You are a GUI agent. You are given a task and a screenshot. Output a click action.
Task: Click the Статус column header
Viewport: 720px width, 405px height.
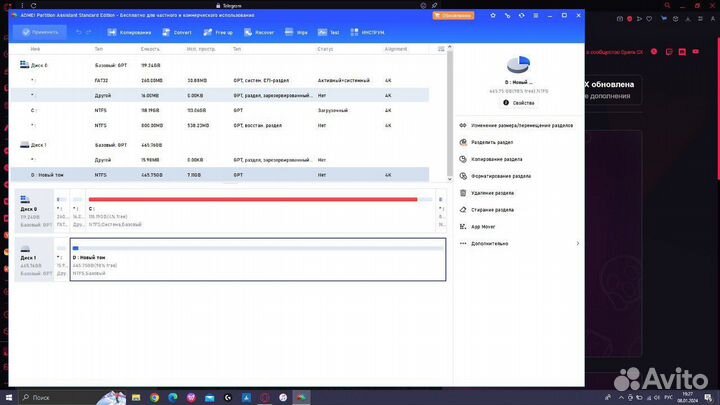click(x=325, y=49)
